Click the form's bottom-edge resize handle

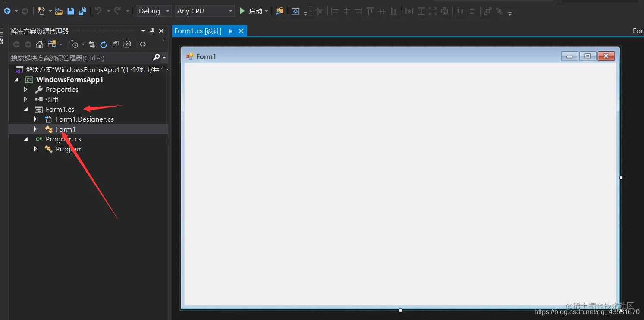point(401,311)
